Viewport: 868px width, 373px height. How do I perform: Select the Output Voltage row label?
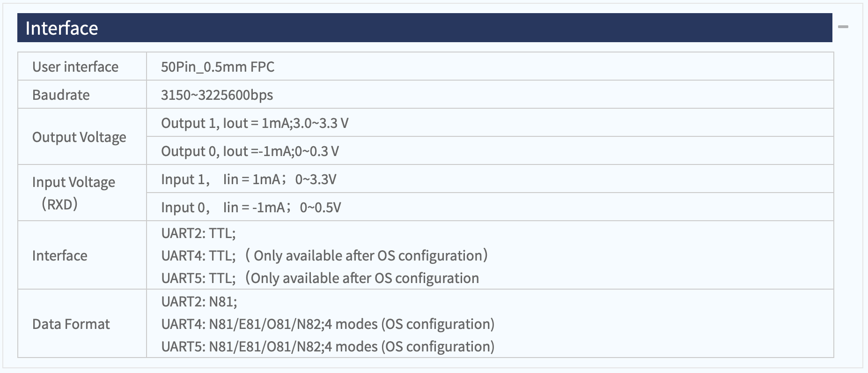79,137
